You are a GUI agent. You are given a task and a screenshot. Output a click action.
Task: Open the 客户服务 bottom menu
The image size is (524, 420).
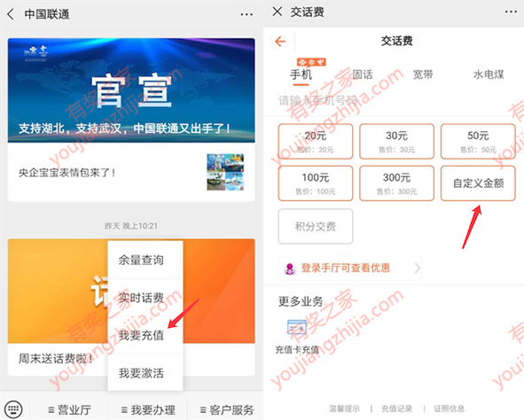point(226,409)
